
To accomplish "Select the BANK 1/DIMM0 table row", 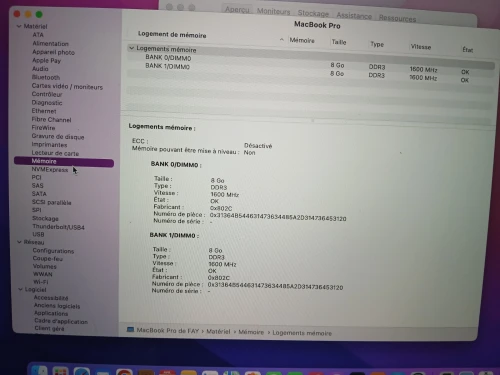I will [310, 72].
